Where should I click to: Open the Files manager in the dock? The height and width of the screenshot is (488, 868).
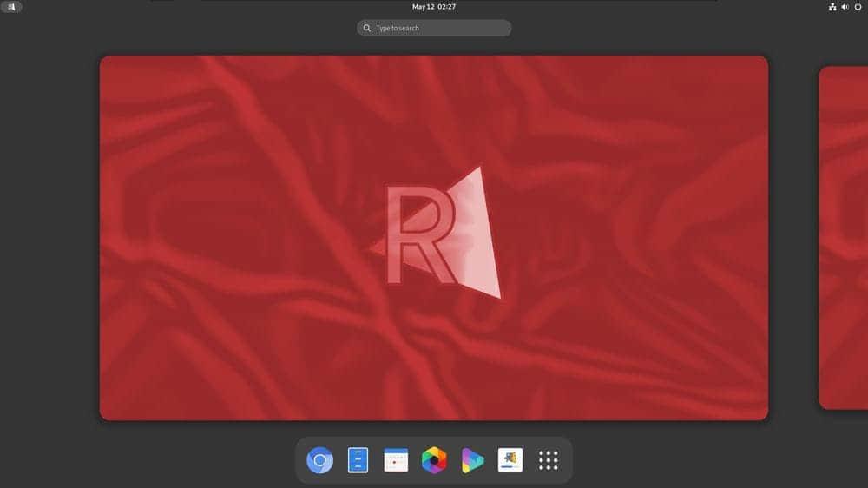click(358, 459)
